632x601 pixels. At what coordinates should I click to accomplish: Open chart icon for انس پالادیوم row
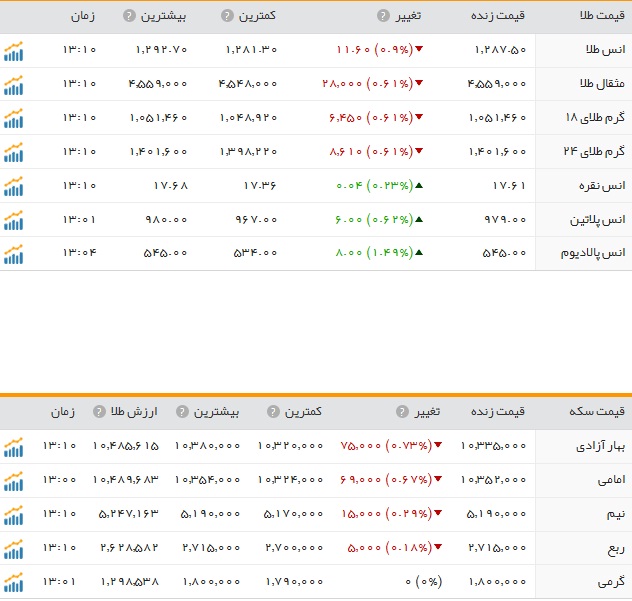coord(14,254)
